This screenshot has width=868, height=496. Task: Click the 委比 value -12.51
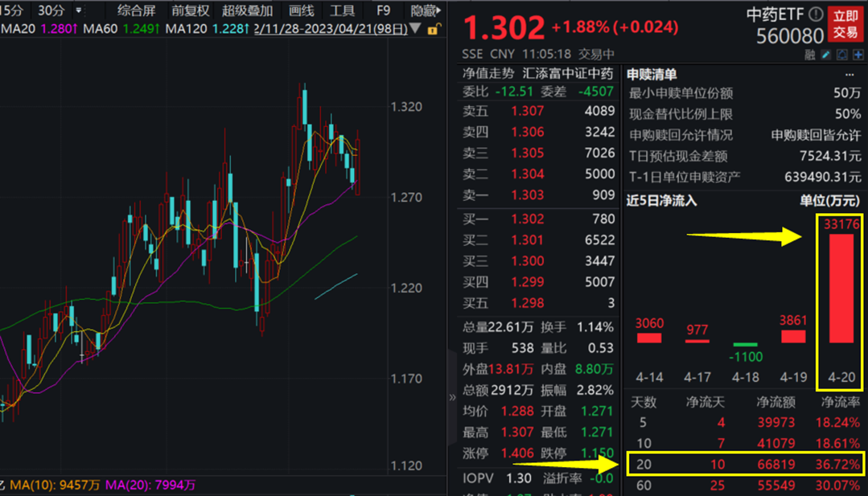514,92
